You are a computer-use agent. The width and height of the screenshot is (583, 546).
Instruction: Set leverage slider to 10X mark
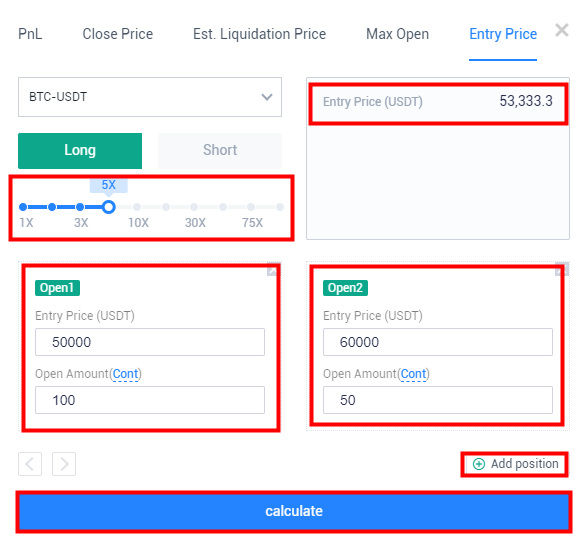[137, 207]
